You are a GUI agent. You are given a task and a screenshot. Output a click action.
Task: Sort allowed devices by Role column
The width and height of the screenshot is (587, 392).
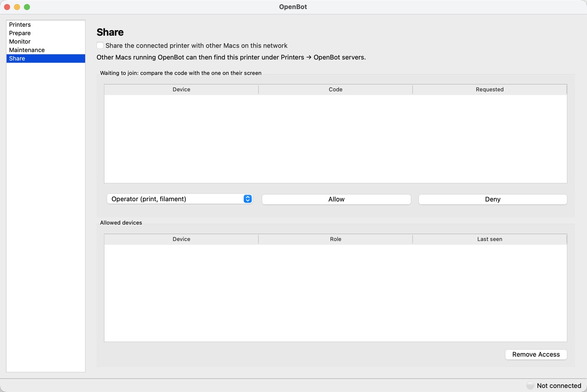click(x=335, y=239)
